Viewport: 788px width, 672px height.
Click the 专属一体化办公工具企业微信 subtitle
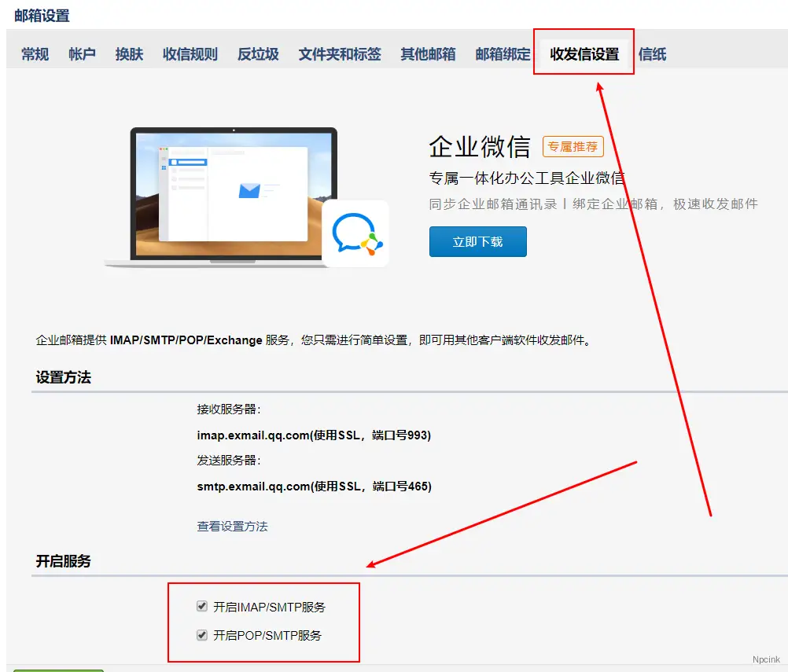point(527,178)
